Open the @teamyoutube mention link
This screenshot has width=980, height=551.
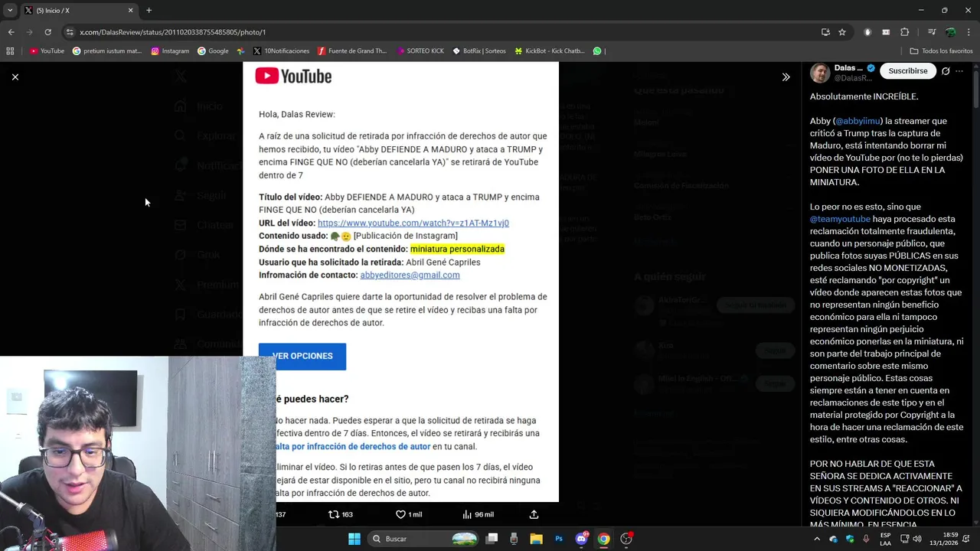[840, 219]
